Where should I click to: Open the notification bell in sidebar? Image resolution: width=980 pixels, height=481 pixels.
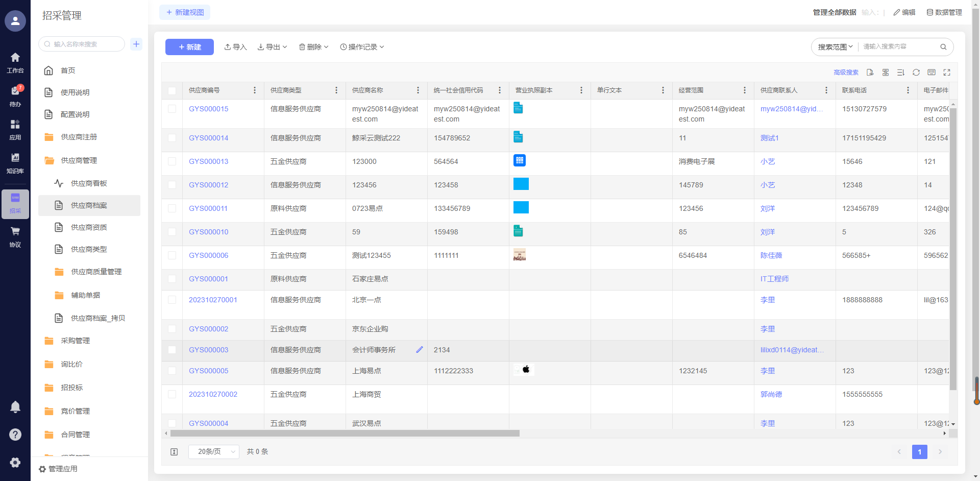[x=15, y=406]
